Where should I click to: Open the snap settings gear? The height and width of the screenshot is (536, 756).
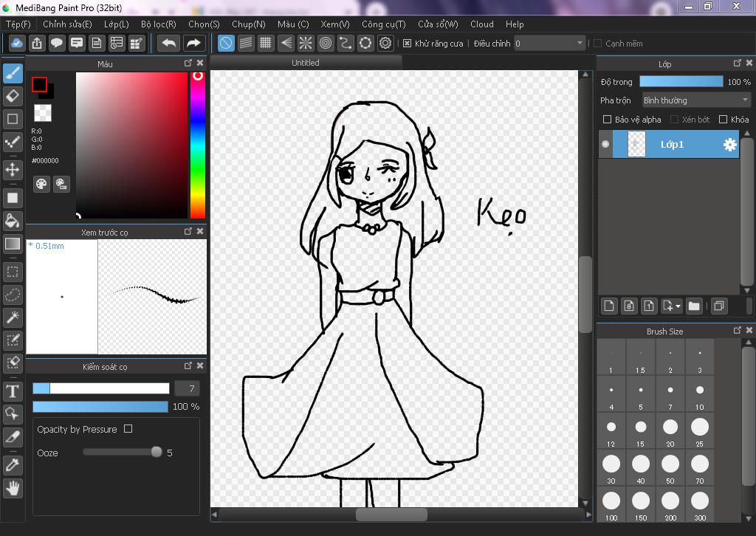pos(385,44)
